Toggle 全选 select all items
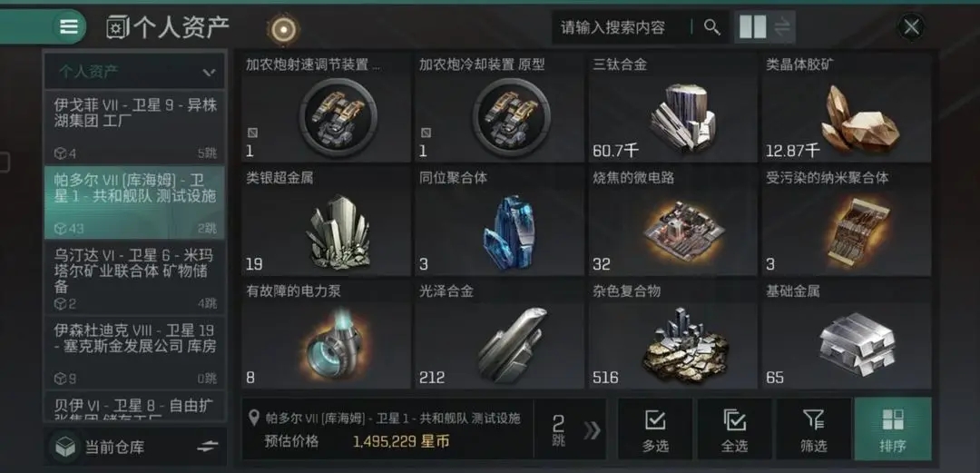Image resolution: width=980 pixels, height=473 pixels. [734, 429]
